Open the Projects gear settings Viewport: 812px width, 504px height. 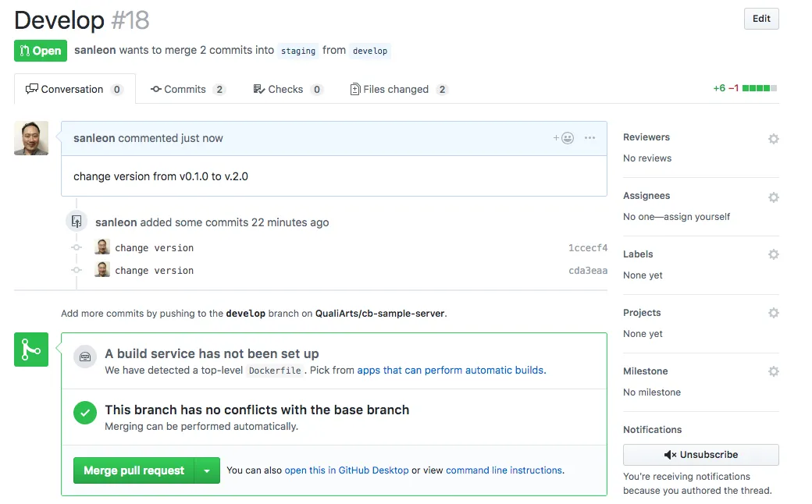773,313
